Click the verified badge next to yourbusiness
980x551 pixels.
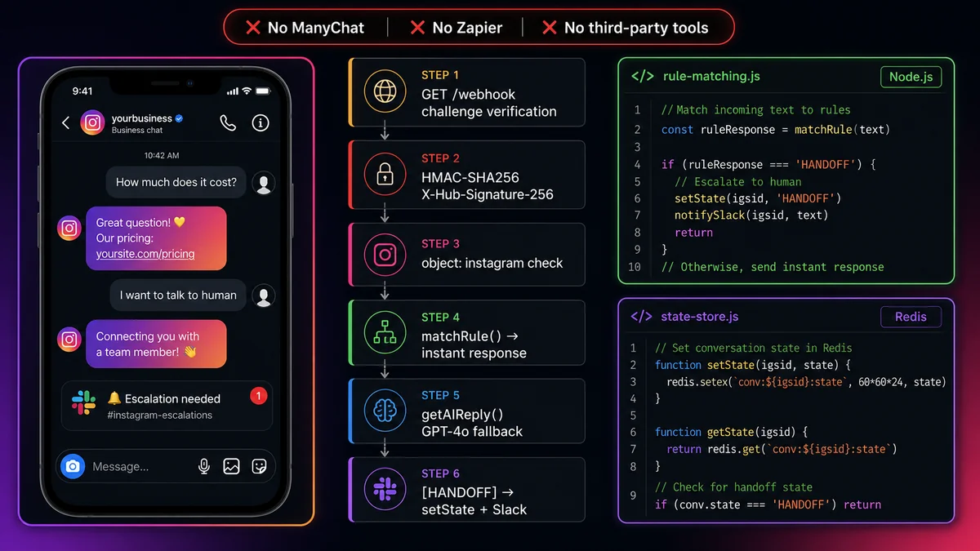point(179,119)
